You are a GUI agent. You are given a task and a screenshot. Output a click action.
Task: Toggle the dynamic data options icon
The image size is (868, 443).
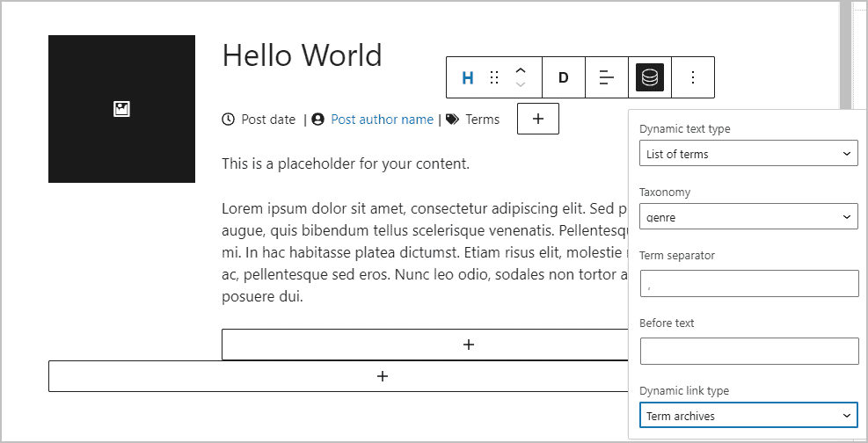point(650,78)
